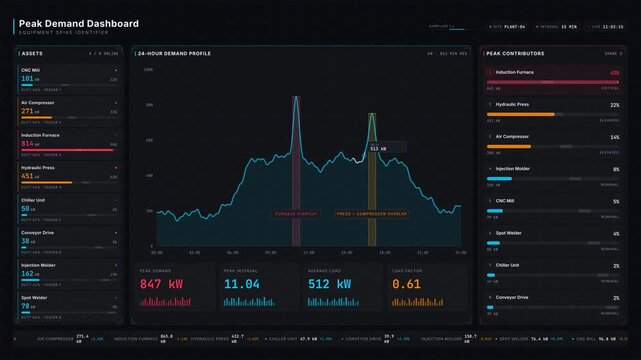
Task: Select the Air Compressor asset name
Action: pos(37,103)
